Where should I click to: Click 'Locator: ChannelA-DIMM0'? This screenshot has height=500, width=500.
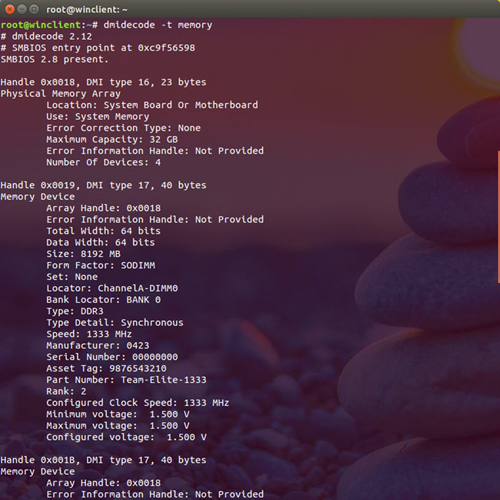point(112,288)
